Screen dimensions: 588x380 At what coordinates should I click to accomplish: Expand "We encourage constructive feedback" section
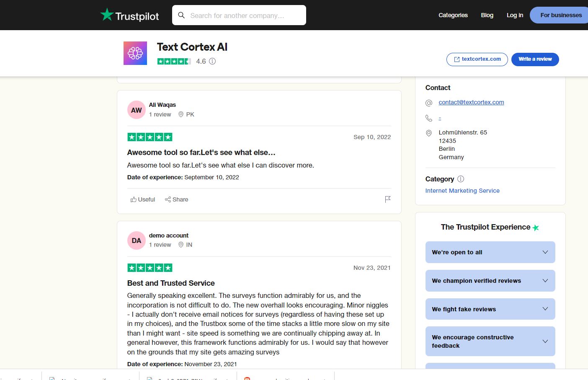click(490, 341)
